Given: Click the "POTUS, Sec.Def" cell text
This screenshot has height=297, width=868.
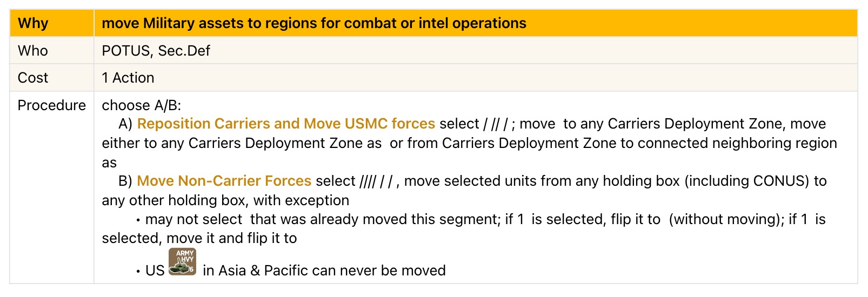Looking at the screenshot, I should 156,51.
